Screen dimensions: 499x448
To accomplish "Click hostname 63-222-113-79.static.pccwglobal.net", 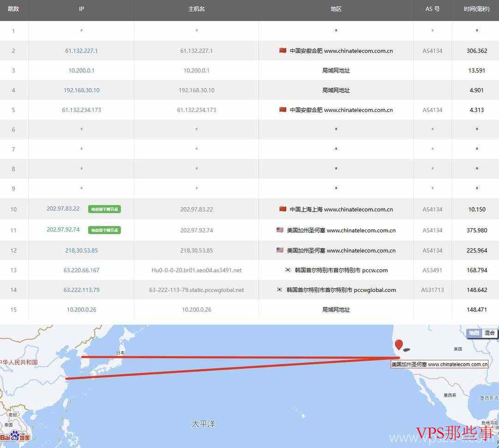I will [196, 290].
